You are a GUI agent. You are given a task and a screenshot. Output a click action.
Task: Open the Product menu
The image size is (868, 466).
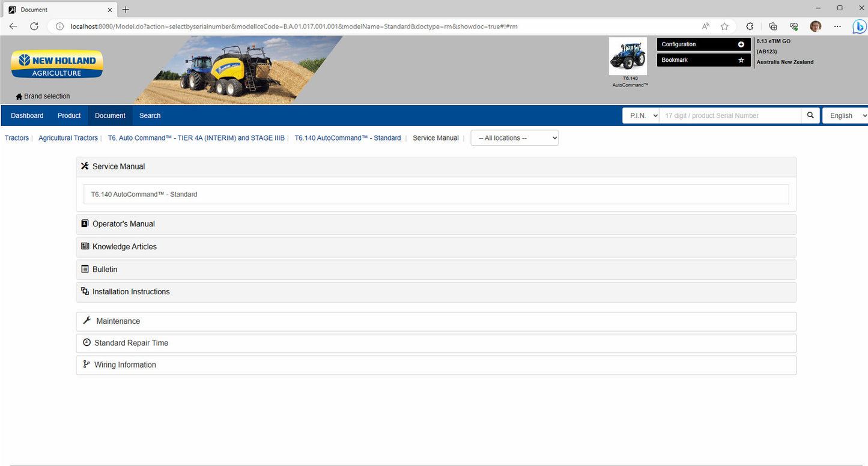[69, 115]
